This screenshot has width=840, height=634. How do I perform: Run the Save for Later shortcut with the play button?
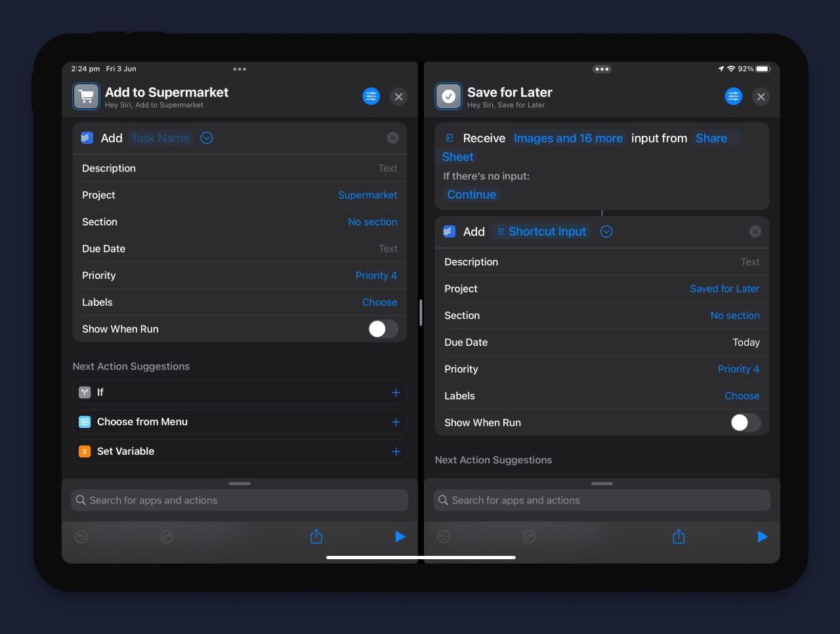coord(762,536)
